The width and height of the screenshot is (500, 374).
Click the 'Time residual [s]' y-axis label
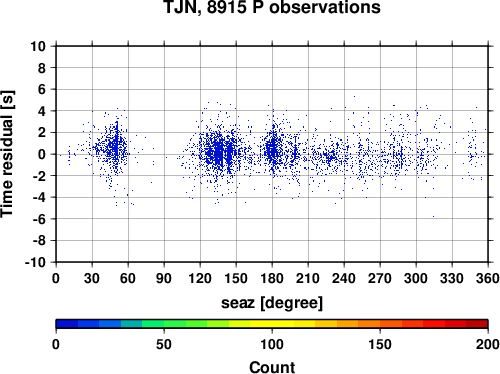pyautogui.click(x=7, y=154)
